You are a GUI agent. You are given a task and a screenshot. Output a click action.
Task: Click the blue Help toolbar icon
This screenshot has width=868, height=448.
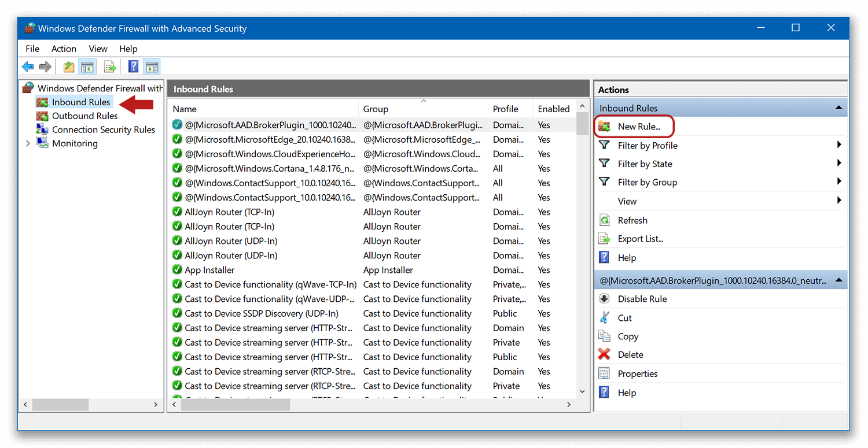click(133, 67)
